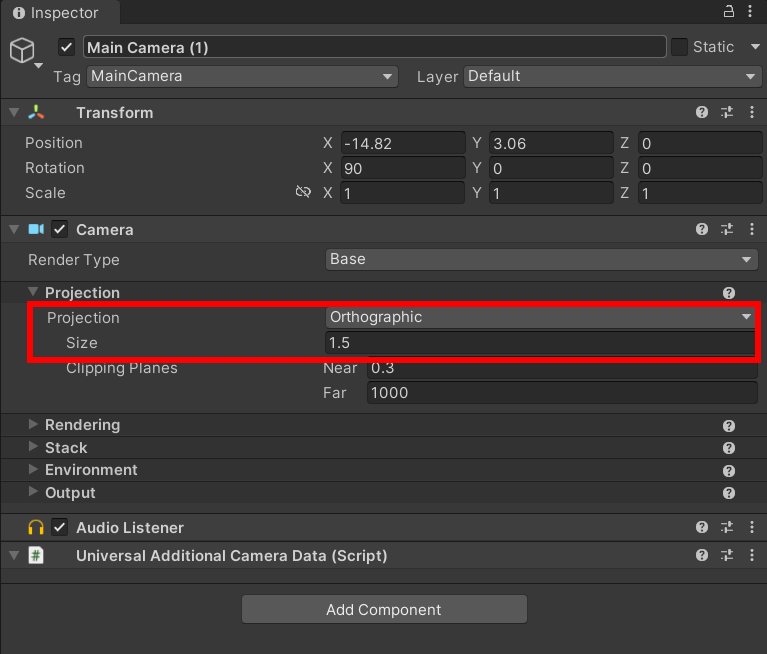Click the Position Y field
Image resolution: width=767 pixels, height=654 pixels.
[x=551, y=143]
